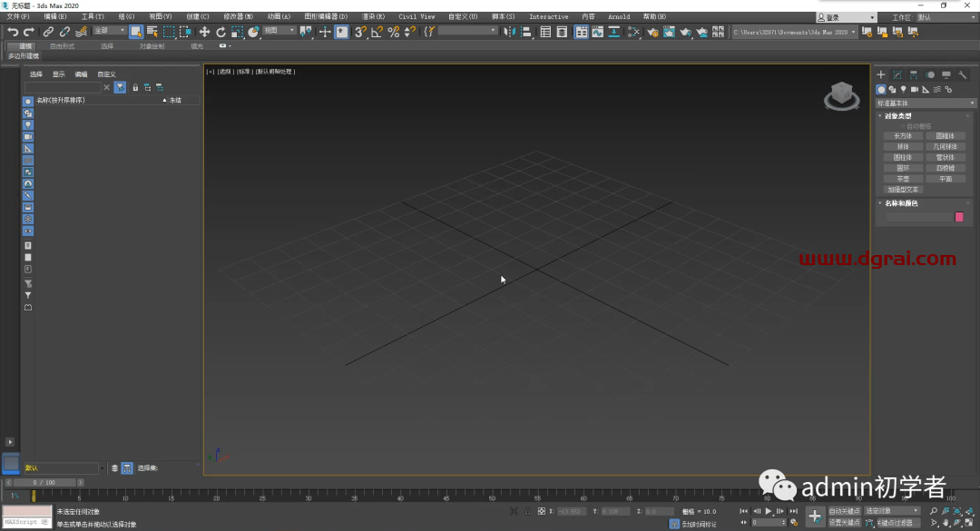Viewport: 980px width, 531px height.
Task: Click the Select and Place tool
Action: pyautogui.click(x=253, y=32)
